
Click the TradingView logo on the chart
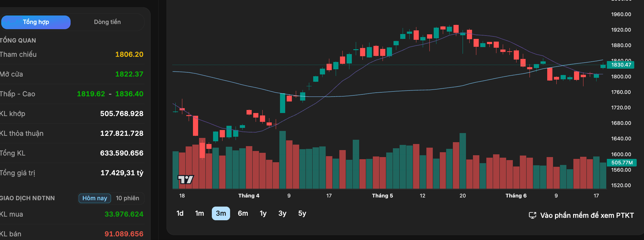[186, 180]
